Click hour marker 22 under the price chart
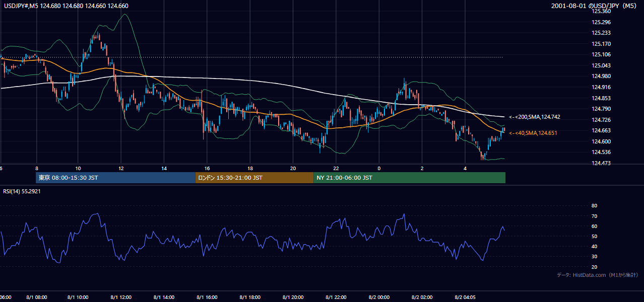 click(336, 168)
